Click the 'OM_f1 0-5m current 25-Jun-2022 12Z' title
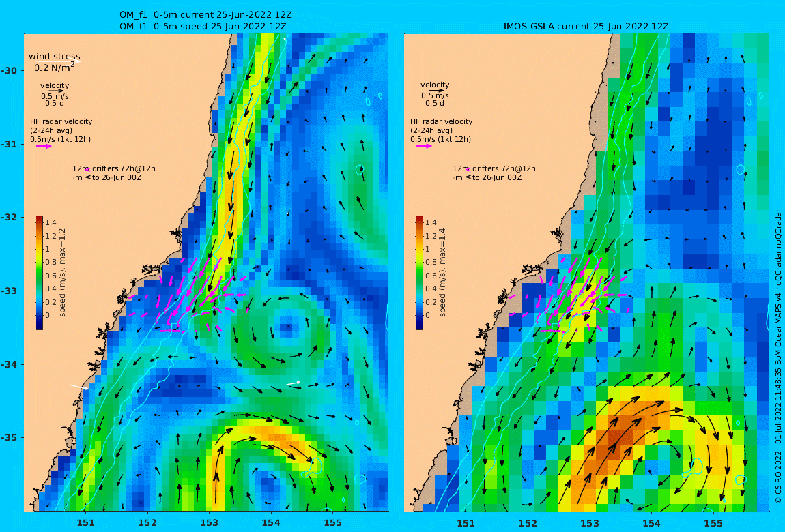 (205, 14)
